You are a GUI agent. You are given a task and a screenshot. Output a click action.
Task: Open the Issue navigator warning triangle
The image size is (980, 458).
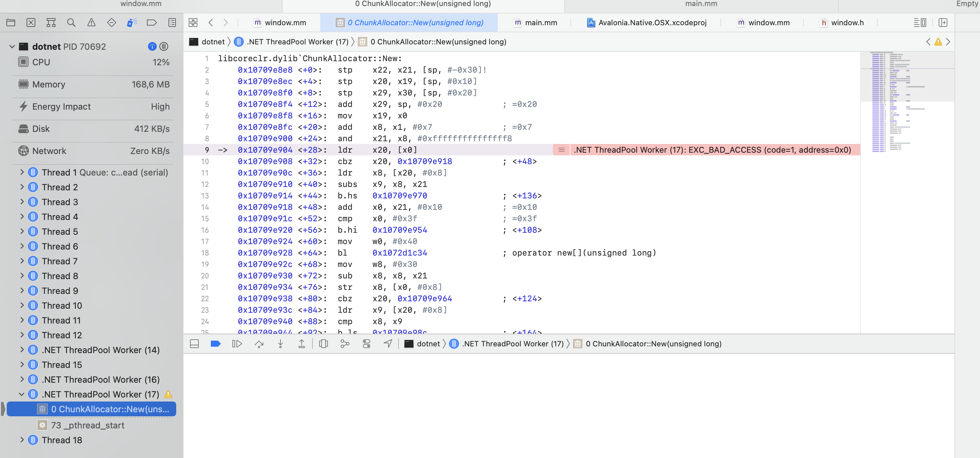(91, 23)
